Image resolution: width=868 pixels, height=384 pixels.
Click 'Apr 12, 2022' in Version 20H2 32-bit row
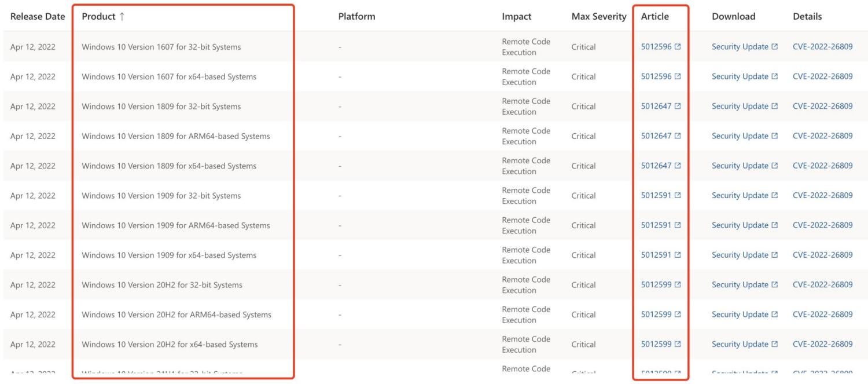(x=33, y=285)
